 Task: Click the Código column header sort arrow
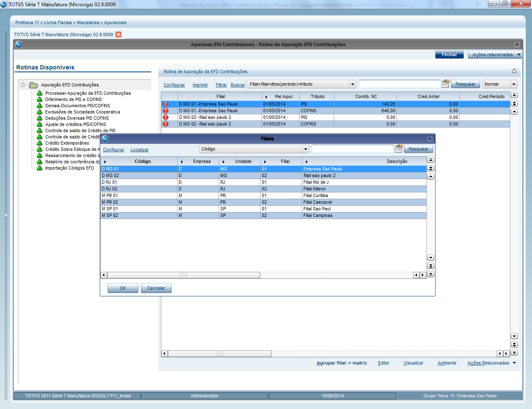point(105,162)
